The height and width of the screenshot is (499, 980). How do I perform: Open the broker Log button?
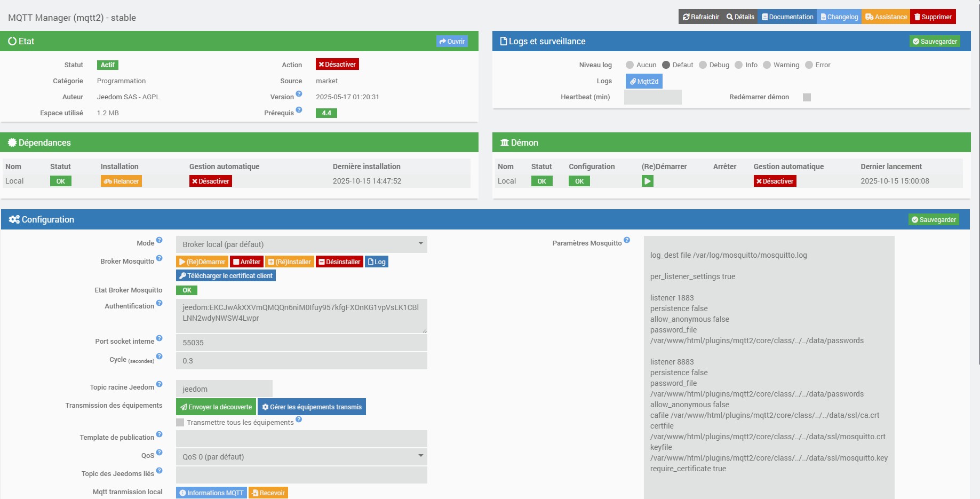click(x=377, y=262)
